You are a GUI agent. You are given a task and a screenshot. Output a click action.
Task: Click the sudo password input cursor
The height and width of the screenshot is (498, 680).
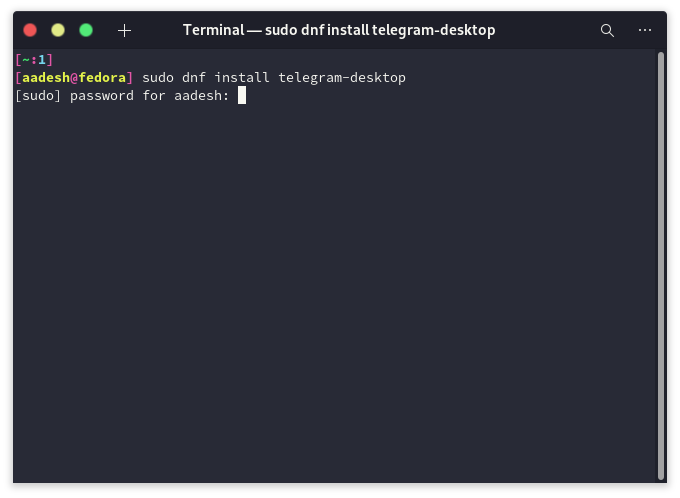(x=242, y=95)
